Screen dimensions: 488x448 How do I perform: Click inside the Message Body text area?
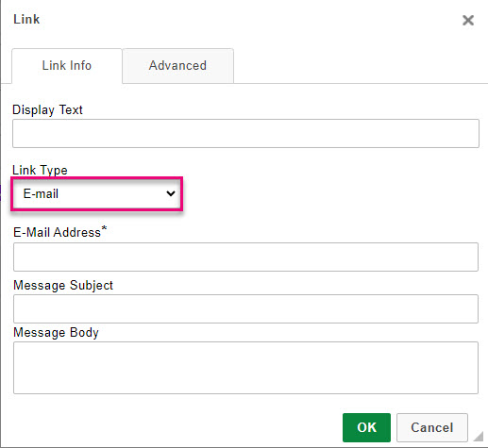245,368
